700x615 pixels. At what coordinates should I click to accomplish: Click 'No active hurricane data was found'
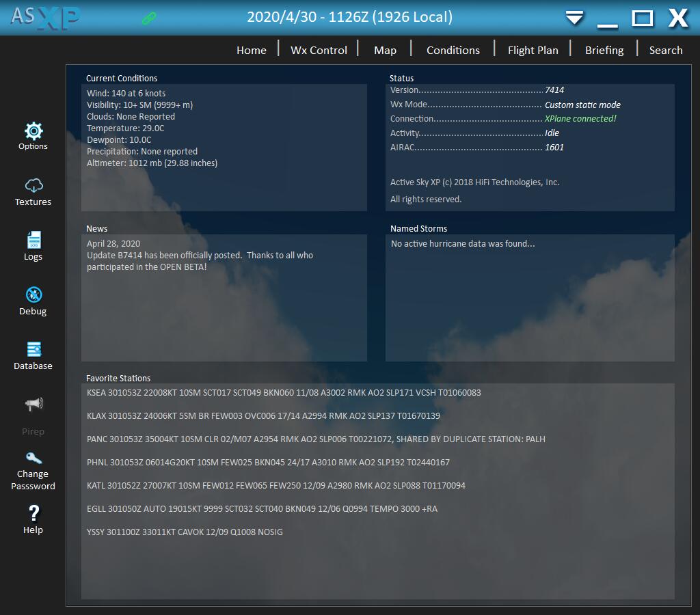click(x=463, y=244)
